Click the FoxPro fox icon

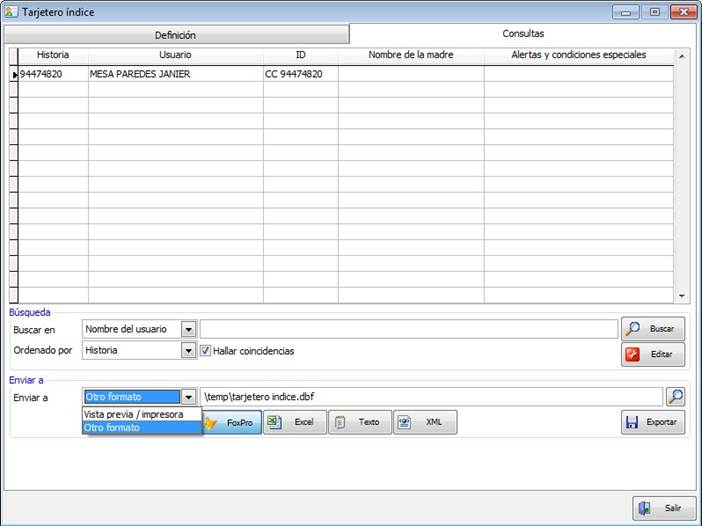click(x=211, y=422)
